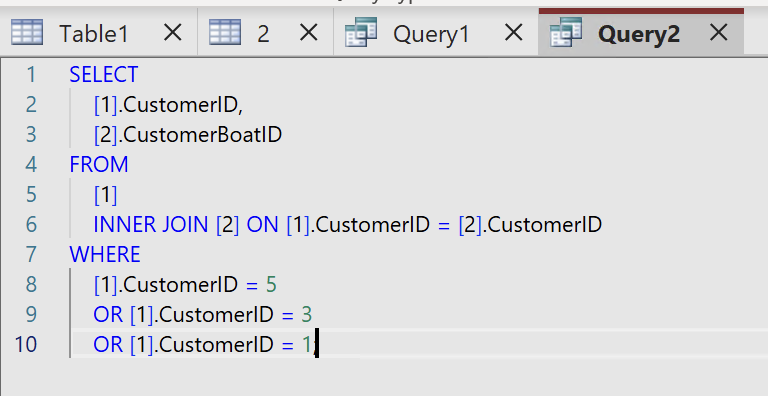
Task: Open the tab labeled 2
Action: (x=265, y=33)
